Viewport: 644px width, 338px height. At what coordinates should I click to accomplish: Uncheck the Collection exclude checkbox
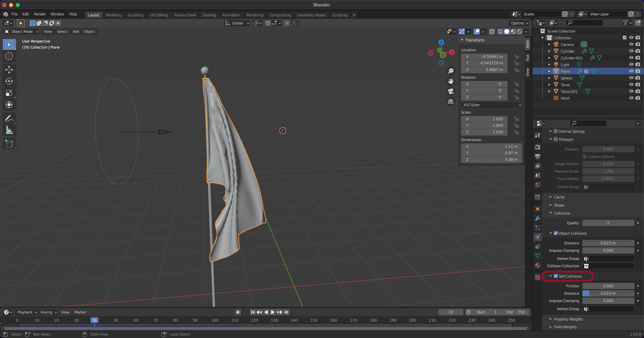click(x=625, y=38)
